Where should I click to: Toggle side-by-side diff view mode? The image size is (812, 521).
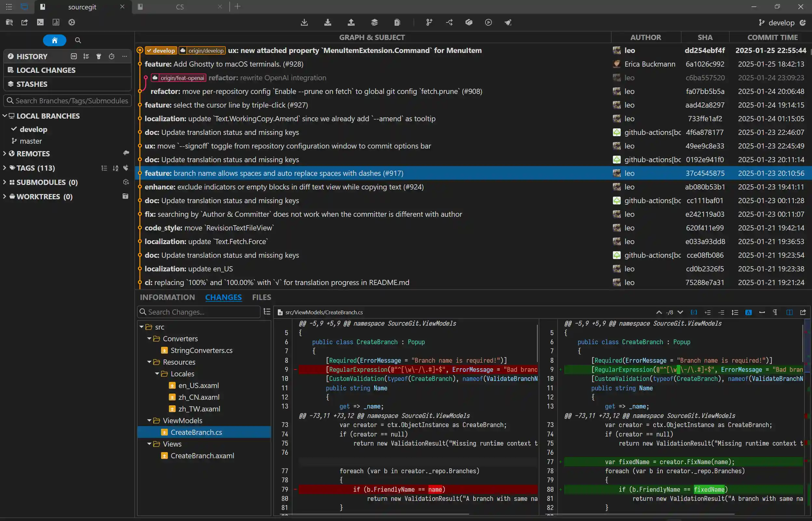point(789,312)
